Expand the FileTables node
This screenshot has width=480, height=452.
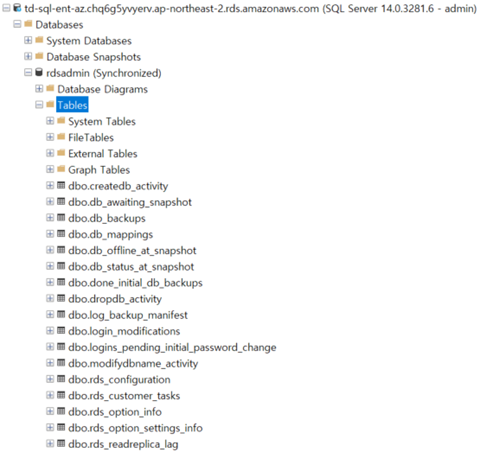(x=50, y=137)
